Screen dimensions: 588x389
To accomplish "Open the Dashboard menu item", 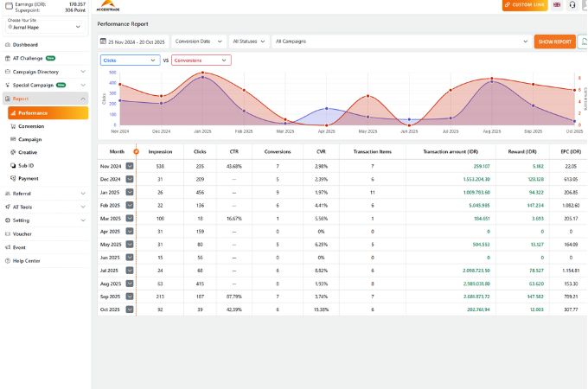I will click(25, 44).
